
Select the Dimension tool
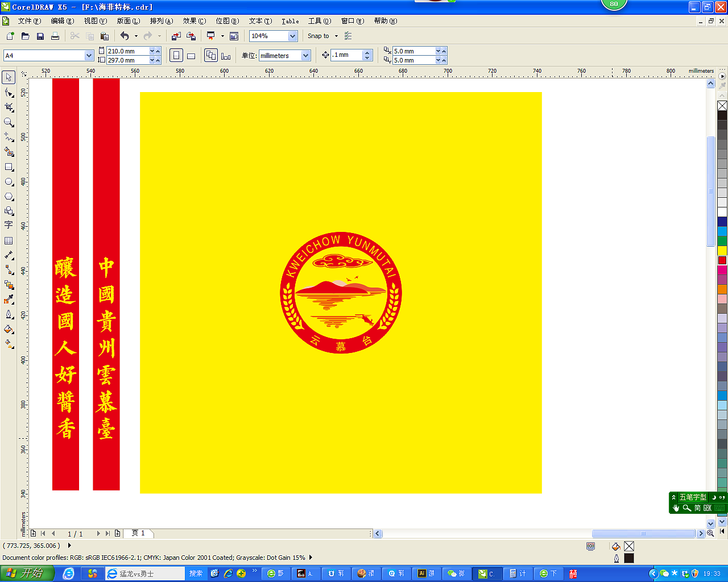pos(9,255)
